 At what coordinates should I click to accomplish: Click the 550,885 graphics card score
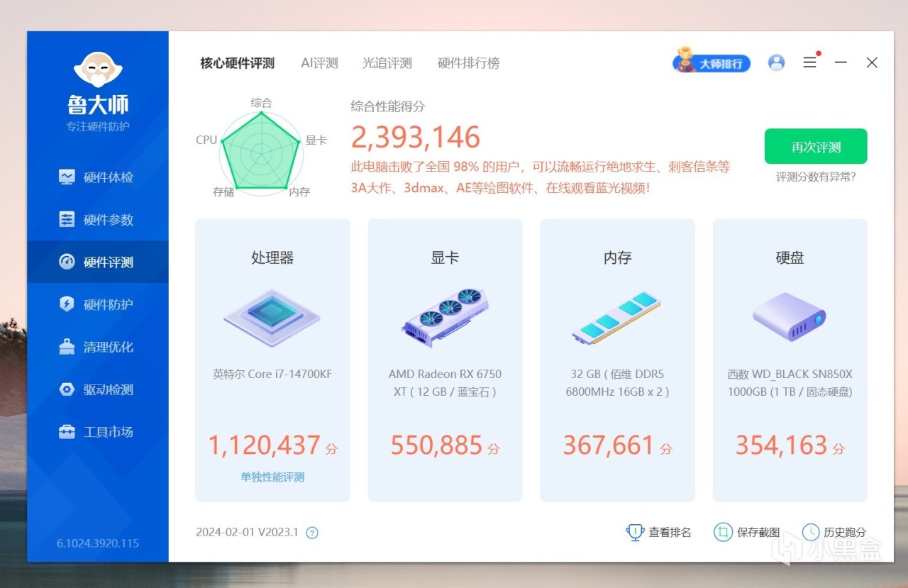[x=436, y=445]
